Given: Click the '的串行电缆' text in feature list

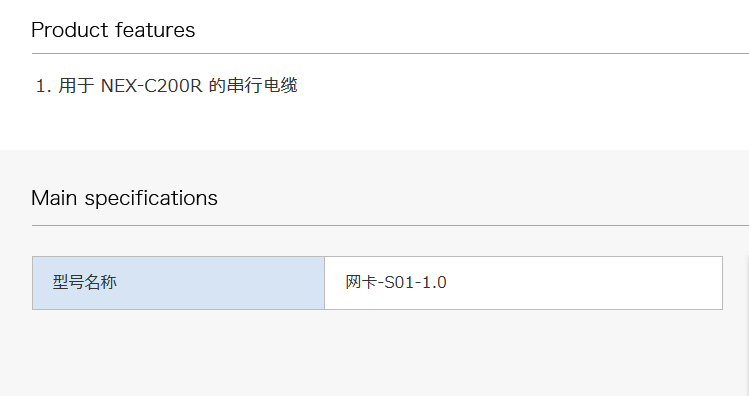Looking at the screenshot, I should (x=253, y=86).
